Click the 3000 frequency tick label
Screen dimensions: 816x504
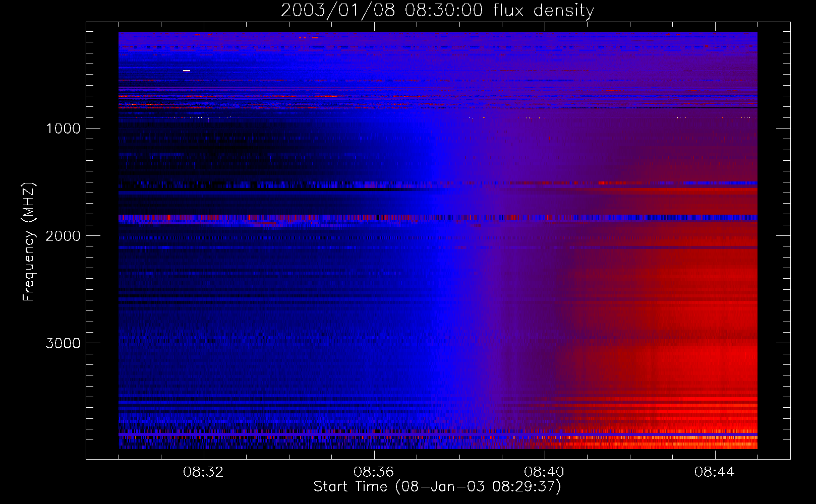coord(63,343)
